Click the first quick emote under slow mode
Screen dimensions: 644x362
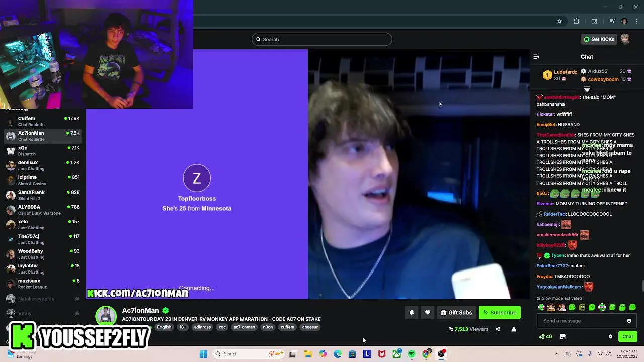(x=541, y=307)
